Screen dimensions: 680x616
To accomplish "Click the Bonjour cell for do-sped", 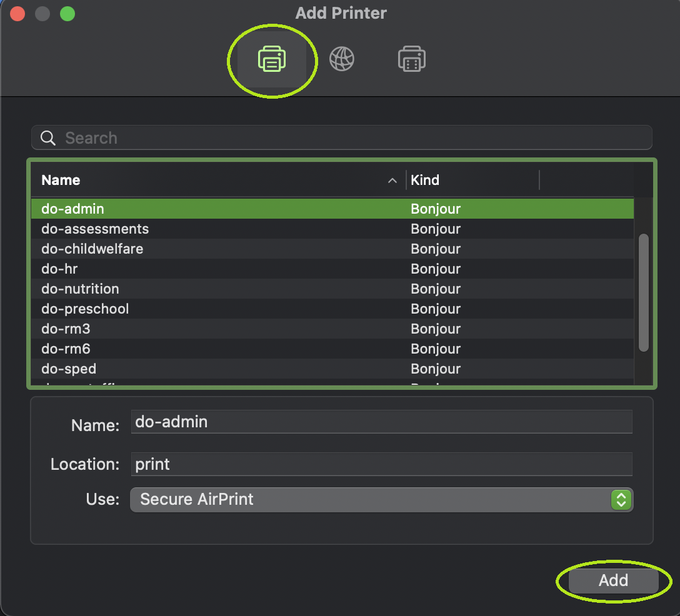I will pos(436,369).
